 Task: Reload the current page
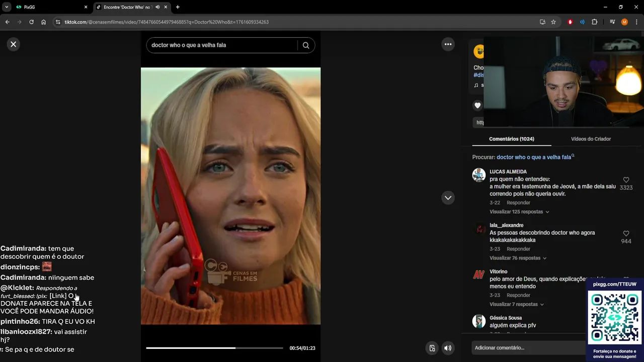[x=31, y=22]
